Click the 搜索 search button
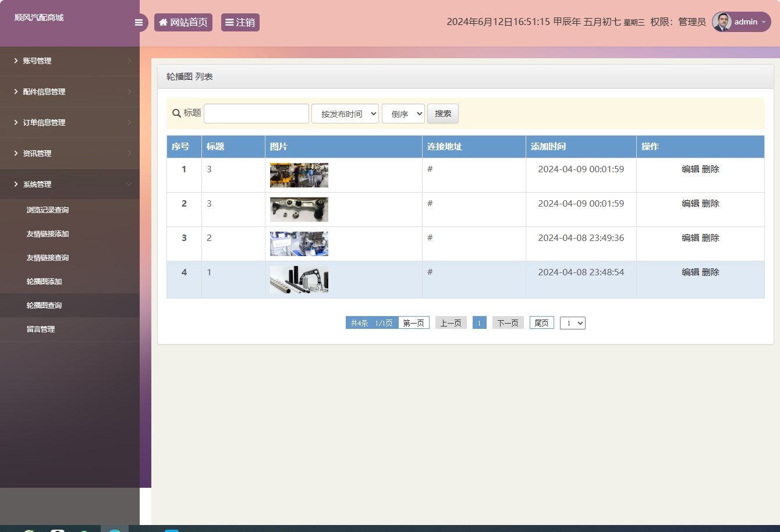The width and height of the screenshot is (780, 532). click(x=443, y=114)
